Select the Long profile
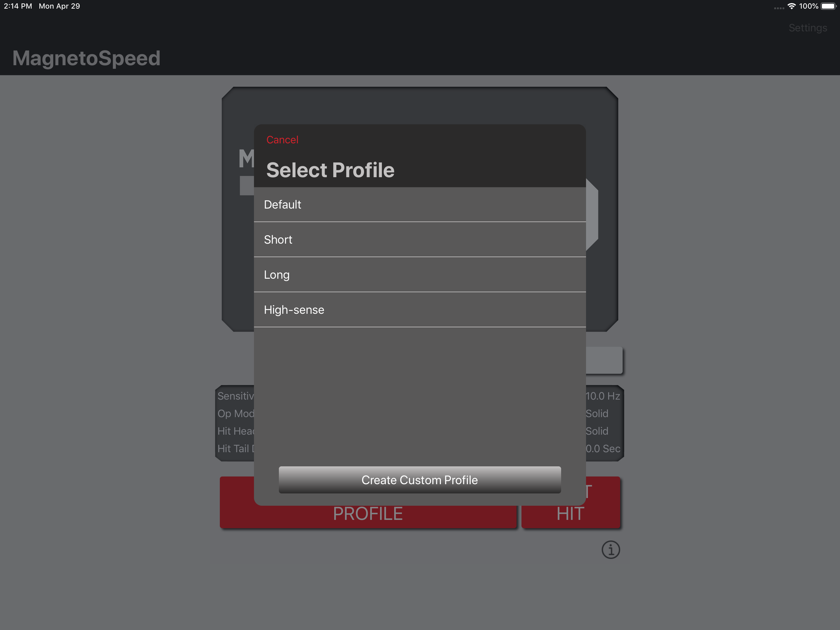Screen dimensions: 840x630 point(420,274)
